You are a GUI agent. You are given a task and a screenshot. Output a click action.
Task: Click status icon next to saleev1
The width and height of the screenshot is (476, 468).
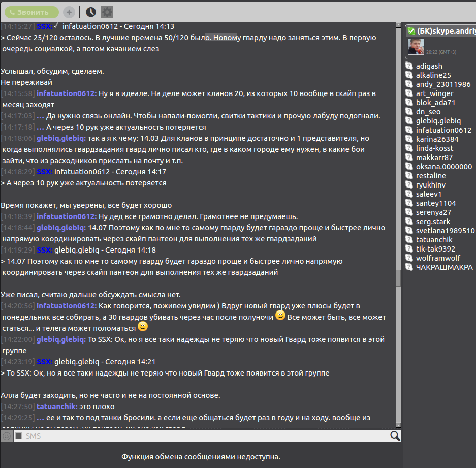(x=409, y=194)
